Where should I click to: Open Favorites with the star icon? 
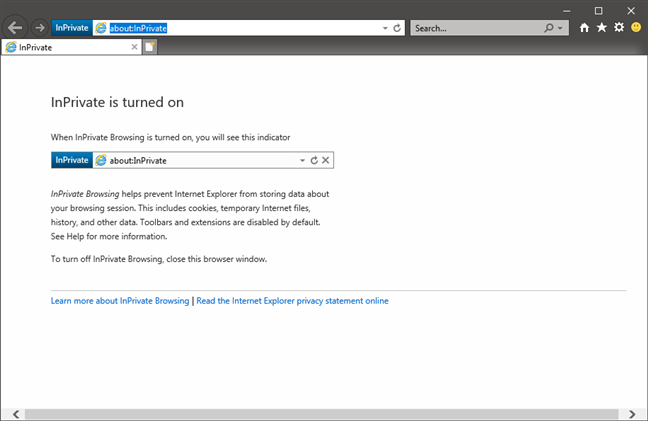(601, 28)
